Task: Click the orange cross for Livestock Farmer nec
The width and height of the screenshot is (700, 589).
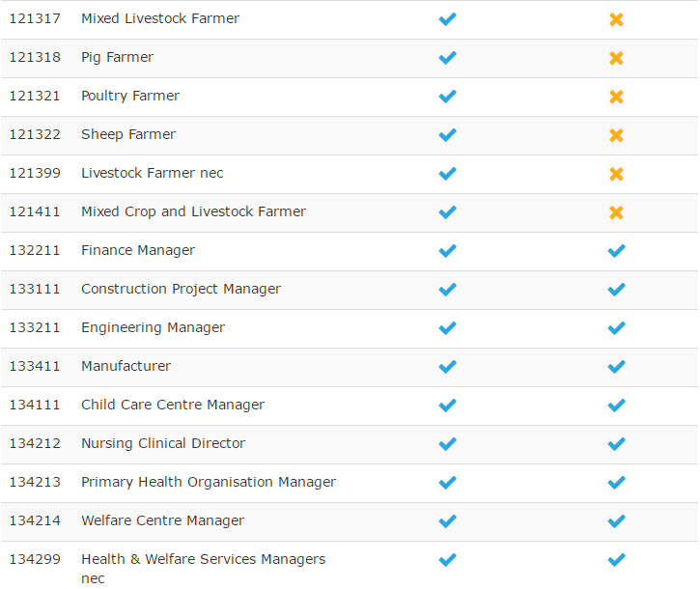Action: click(616, 174)
